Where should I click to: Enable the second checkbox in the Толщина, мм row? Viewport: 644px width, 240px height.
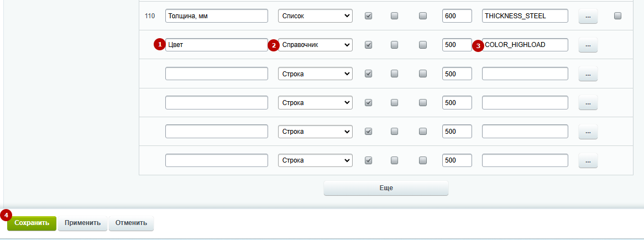pos(394,16)
